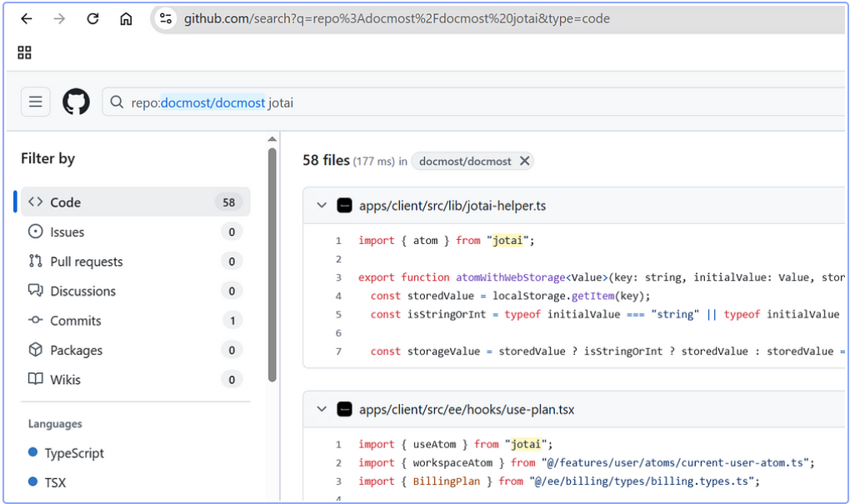Click the 'Filter by' heading

pyautogui.click(x=47, y=159)
